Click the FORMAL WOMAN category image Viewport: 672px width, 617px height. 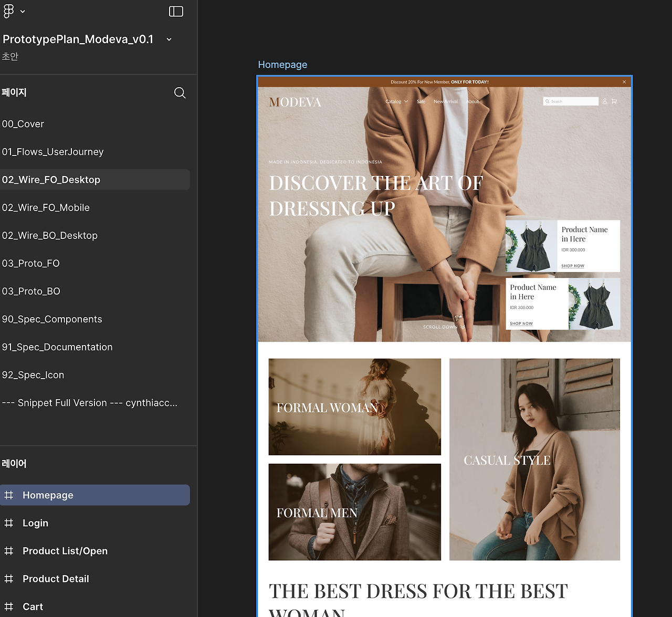(355, 407)
